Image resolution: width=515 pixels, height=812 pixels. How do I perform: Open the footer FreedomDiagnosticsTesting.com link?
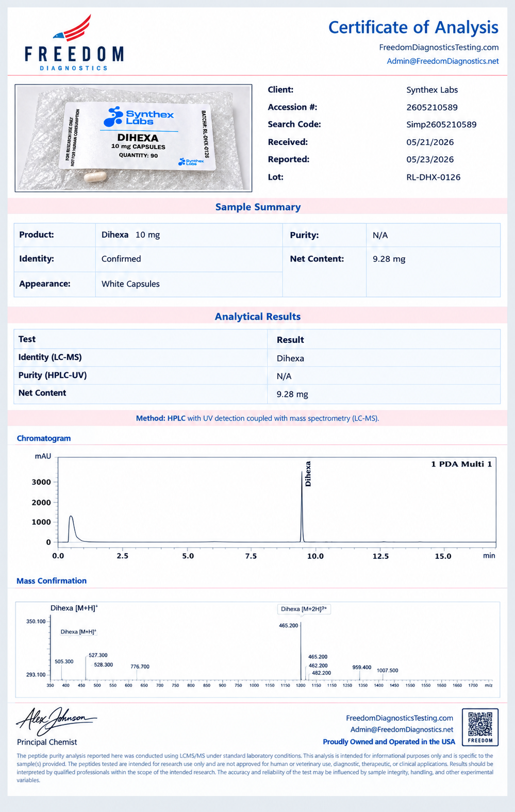(x=400, y=718)
